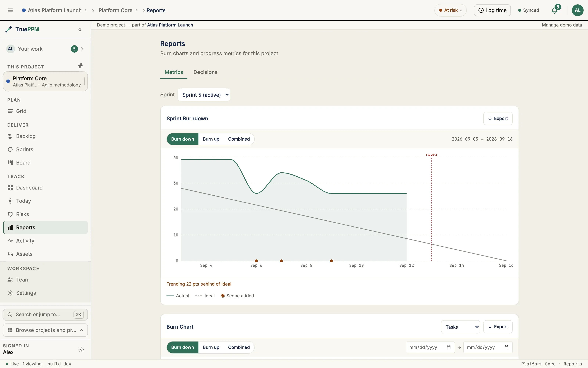This screenshot has width=588, height=368.
Task: Open Sprints page in sidebar
Action: click(x=45, y=149)
